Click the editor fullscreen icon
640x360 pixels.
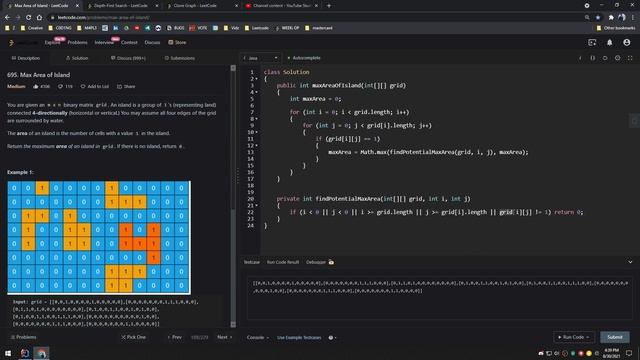pos(630,58)
